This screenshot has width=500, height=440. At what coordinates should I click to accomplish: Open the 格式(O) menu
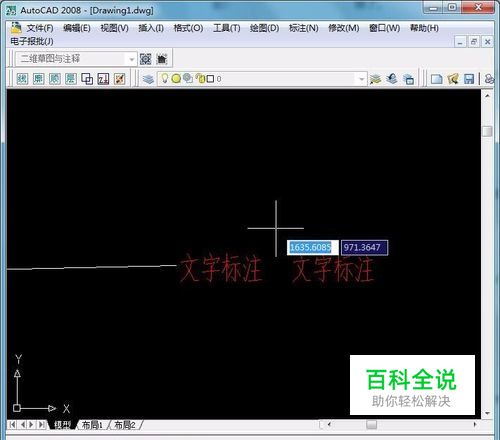tap(188, 28)
